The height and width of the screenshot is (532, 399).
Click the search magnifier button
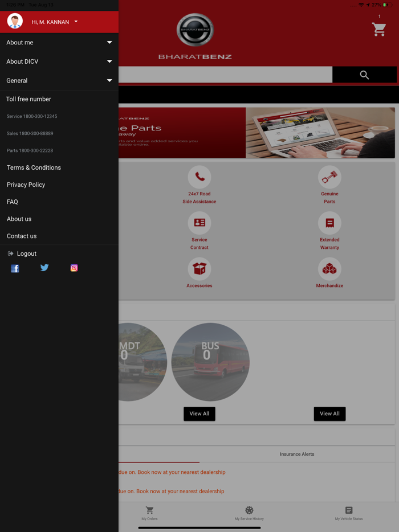tap(364, 75)
